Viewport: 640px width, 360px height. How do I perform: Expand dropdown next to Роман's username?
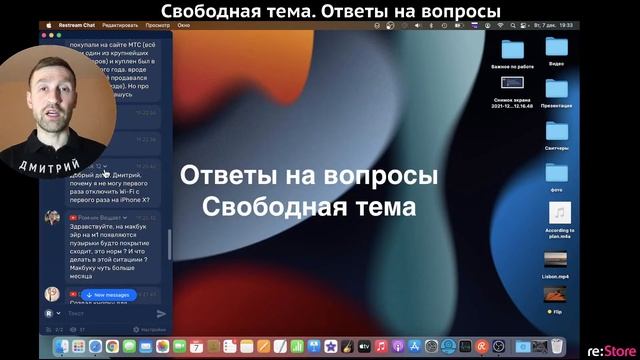[x=125, y=218]
